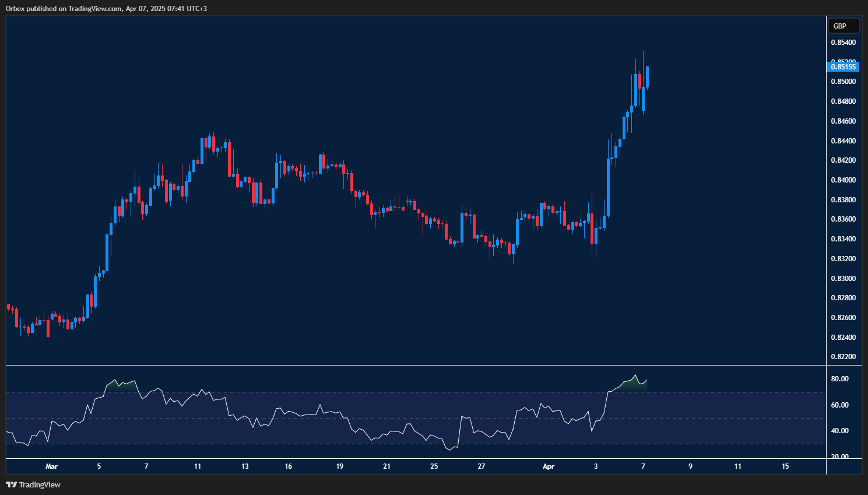
Task: Click the 80.00 RSI scale label
Action: coord(839,379)
